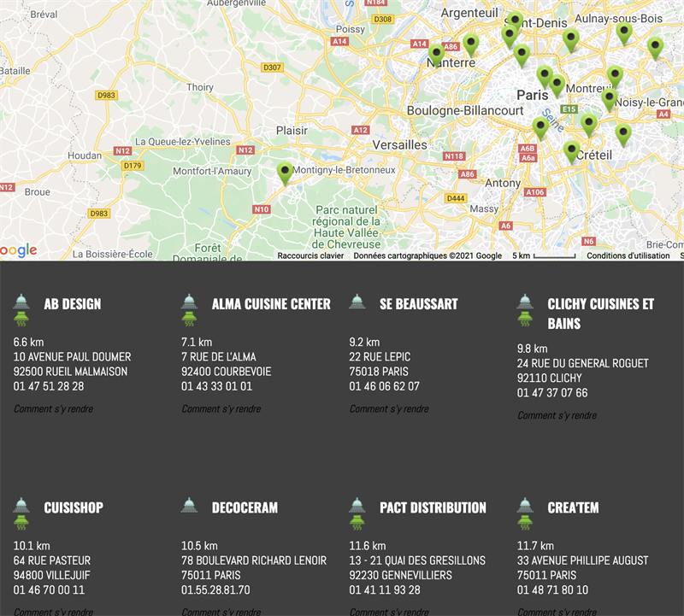Click CLICHY CUISINES ET BAINS hood icon

click(525, 320)
